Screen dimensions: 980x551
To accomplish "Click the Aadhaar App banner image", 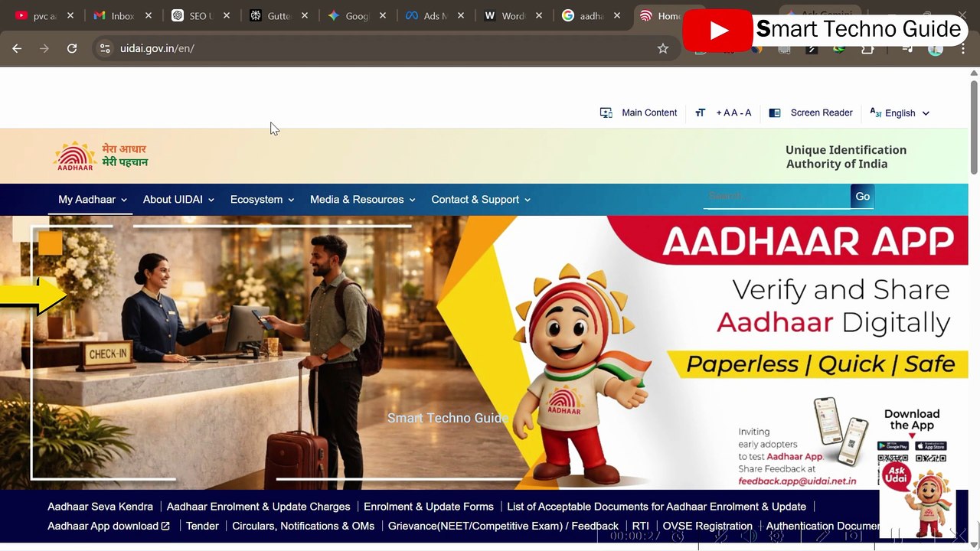I will click(x=484, y=352).
